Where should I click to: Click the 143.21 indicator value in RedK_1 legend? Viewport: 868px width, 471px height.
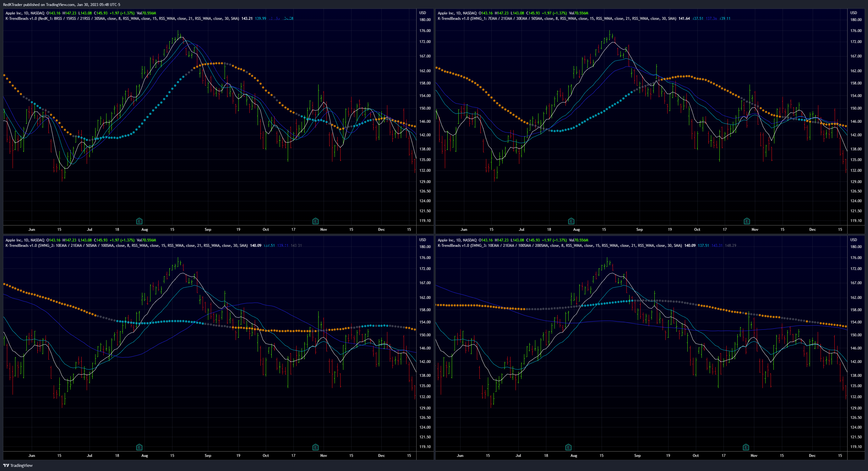[247, 19]
